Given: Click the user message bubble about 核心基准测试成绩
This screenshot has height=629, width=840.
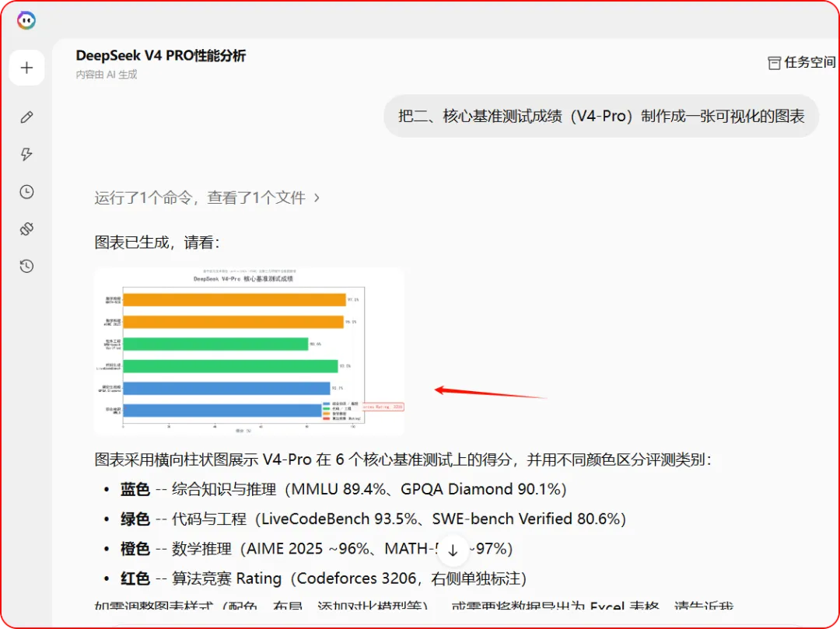Looking at the screenshot, I should [601, 116].
